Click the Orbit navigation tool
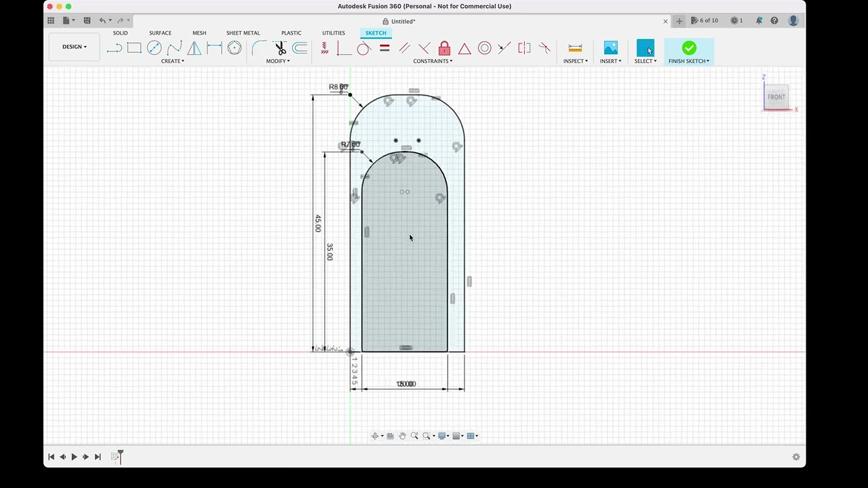This screenshot has height=488, width=868. click(375, 436)
